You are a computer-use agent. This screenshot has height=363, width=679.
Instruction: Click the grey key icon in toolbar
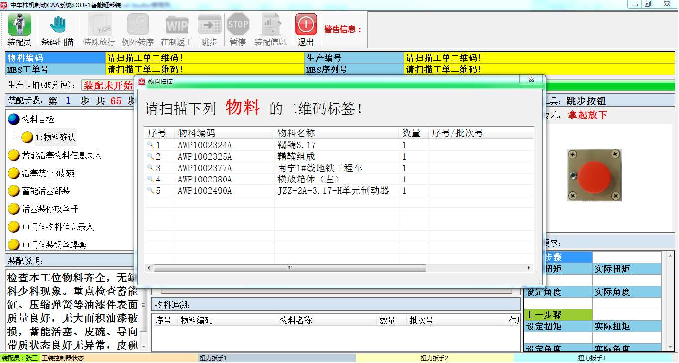tap(138, 24)
